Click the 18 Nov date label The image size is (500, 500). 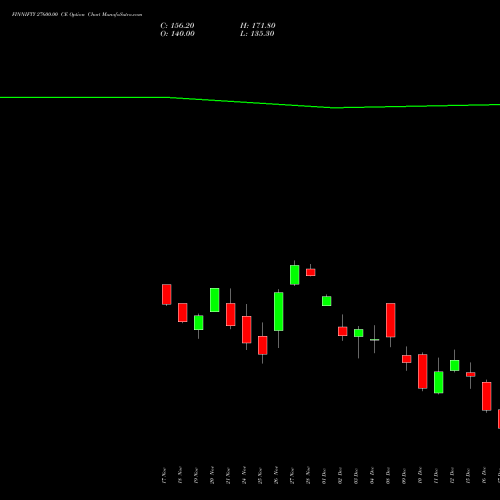(x=180, y=475)
